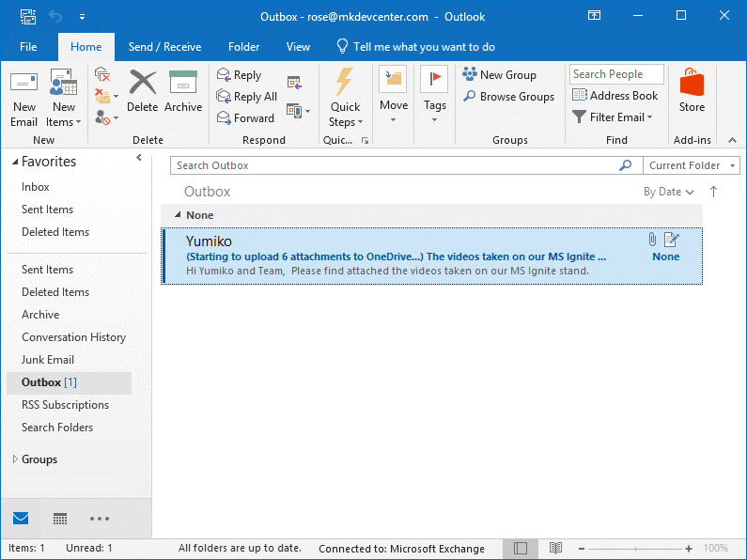Switch to the Send / Receive tab
747x560 pixels.
pos(164,47)
